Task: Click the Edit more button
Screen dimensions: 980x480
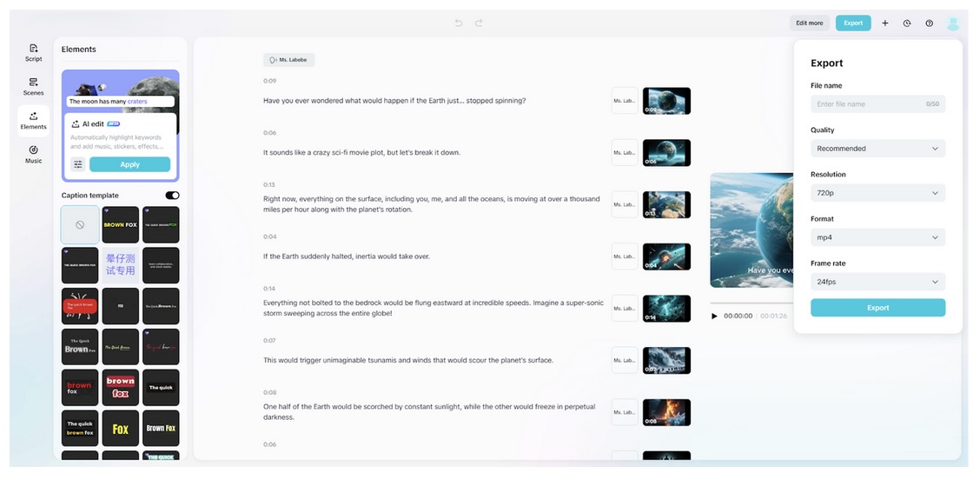Action: [809, 23]
